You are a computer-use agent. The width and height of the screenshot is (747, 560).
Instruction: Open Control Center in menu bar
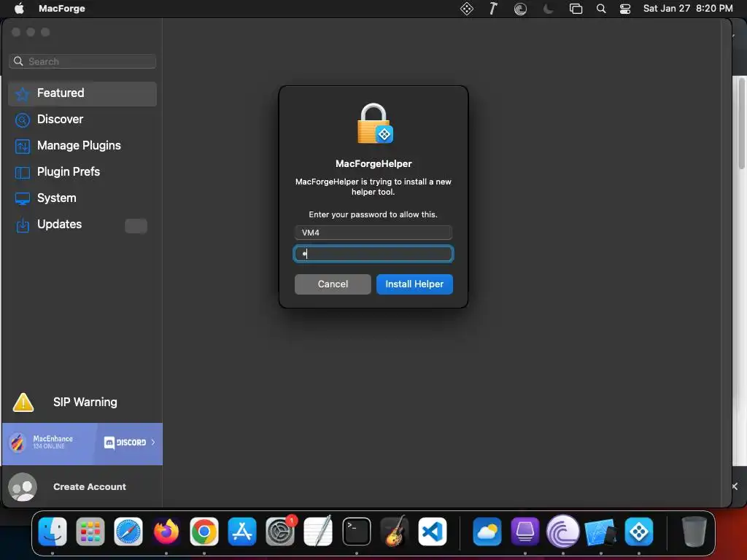click(x=625, y=9)
